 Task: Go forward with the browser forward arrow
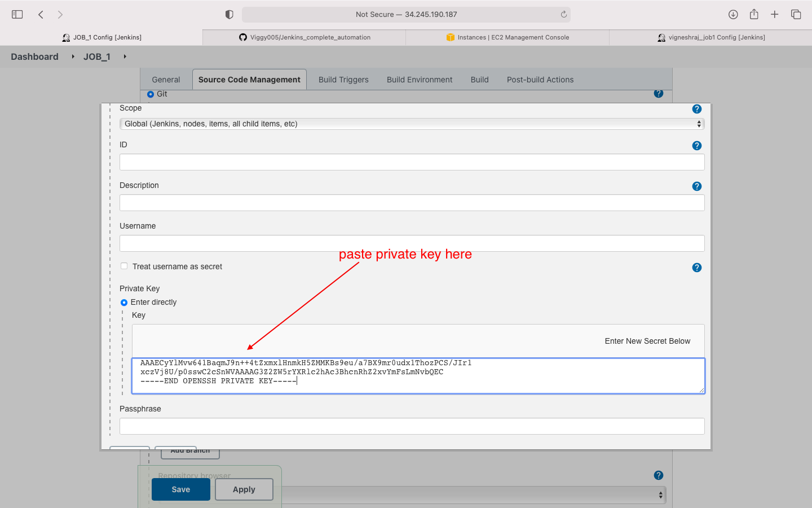point(60,15)
